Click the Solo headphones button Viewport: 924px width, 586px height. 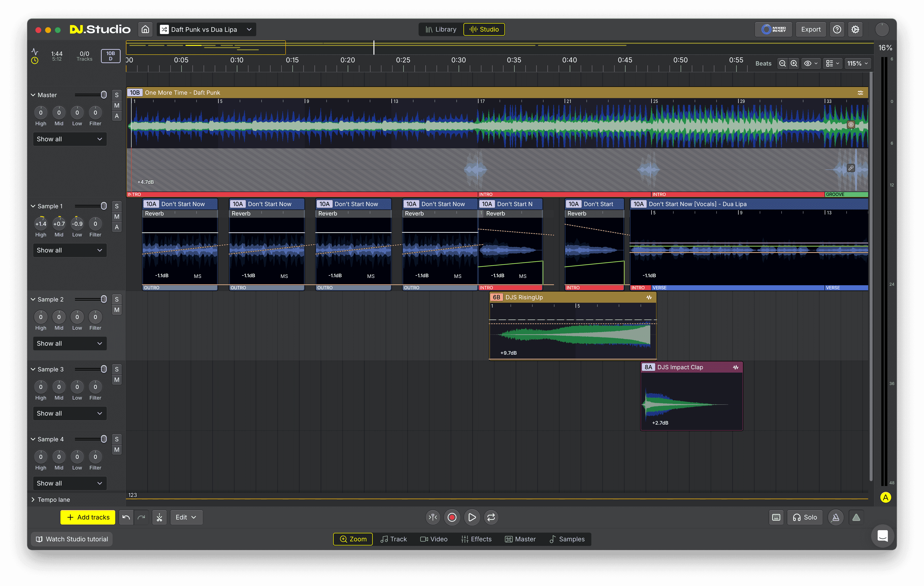coord(805,517)
